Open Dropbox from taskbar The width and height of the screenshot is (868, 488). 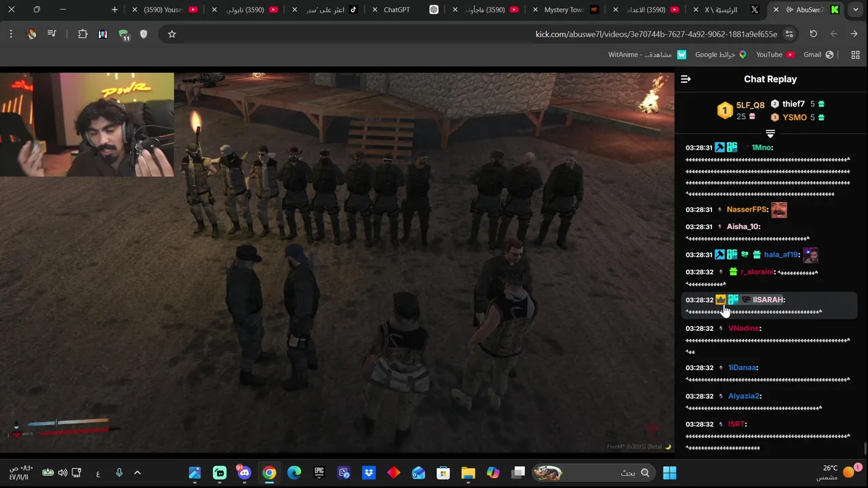[369, 472]
